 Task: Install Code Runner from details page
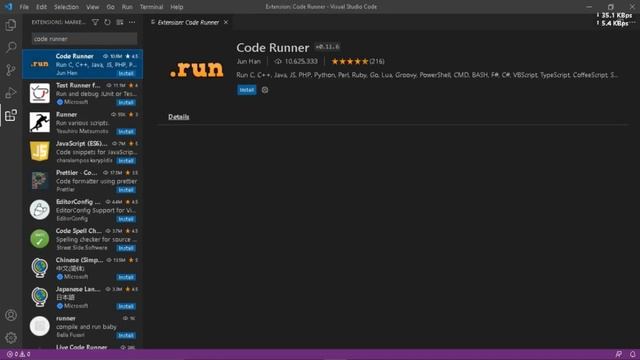click(247, 90)
